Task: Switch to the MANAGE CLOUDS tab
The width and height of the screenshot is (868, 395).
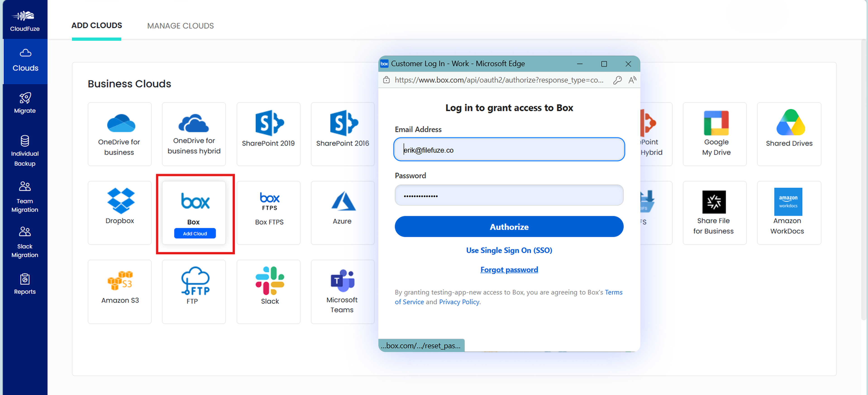Action: point(180,26)
